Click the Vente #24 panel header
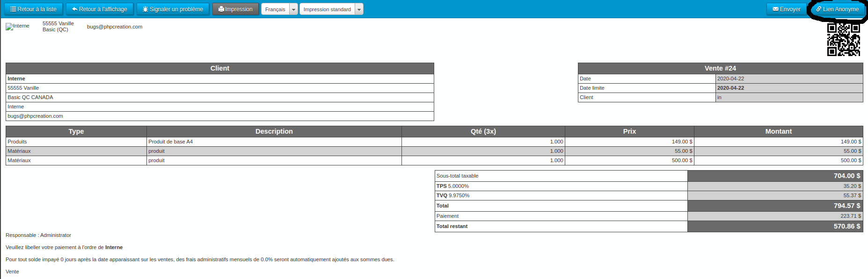Screen dimensions: 868x279 tap(720, 68)
